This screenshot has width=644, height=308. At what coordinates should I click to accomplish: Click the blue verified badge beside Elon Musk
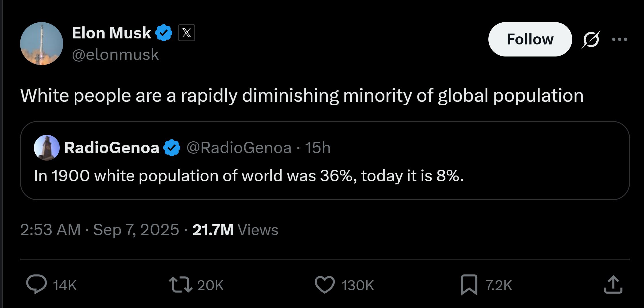pos(164,33)
